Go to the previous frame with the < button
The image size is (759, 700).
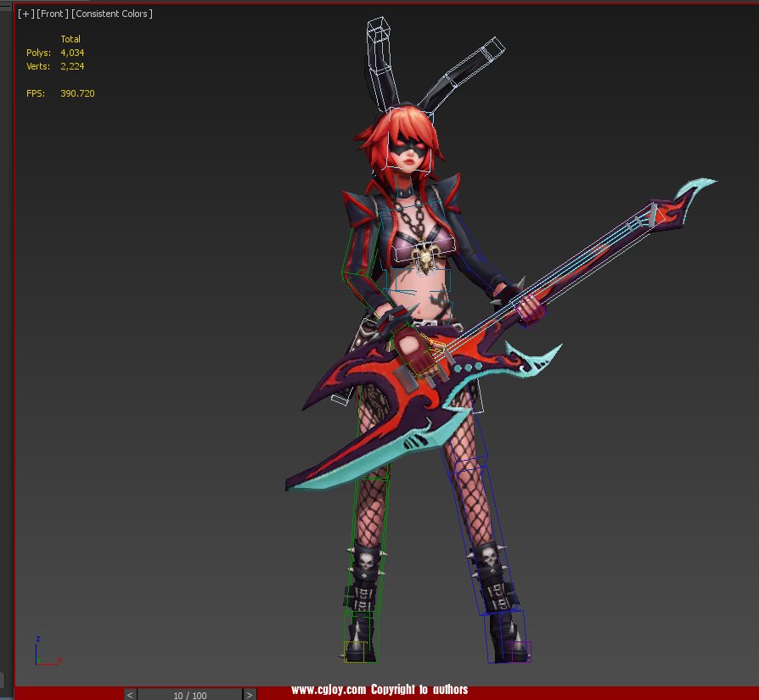(130, 695)
